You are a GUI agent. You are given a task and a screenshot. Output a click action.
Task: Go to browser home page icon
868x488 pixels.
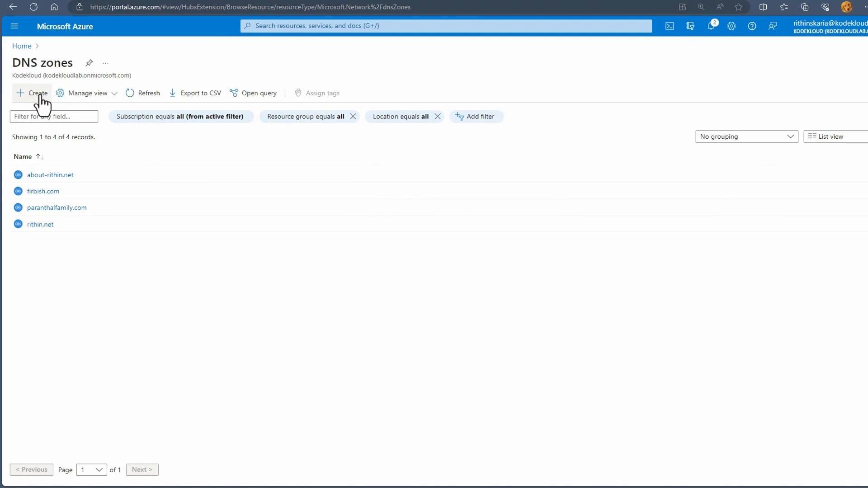[54, 7]
